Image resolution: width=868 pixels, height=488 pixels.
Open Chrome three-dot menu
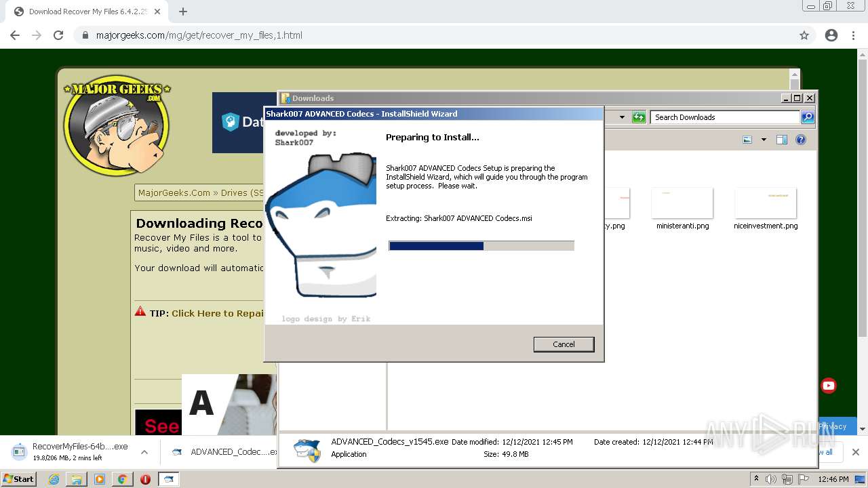click(853, 35)
